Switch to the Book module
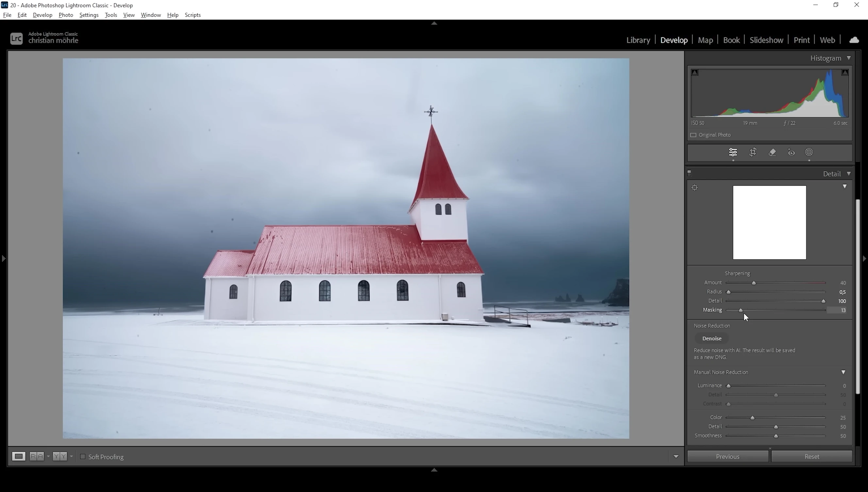Viewport: 868px width, 492px height. pyautogui.click(x=731, y=40)
